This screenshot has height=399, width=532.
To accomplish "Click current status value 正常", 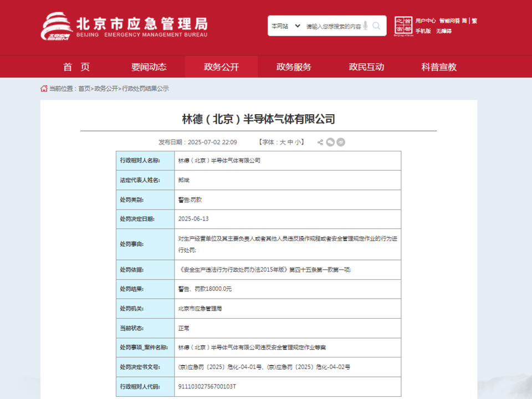I will (184, 328).
